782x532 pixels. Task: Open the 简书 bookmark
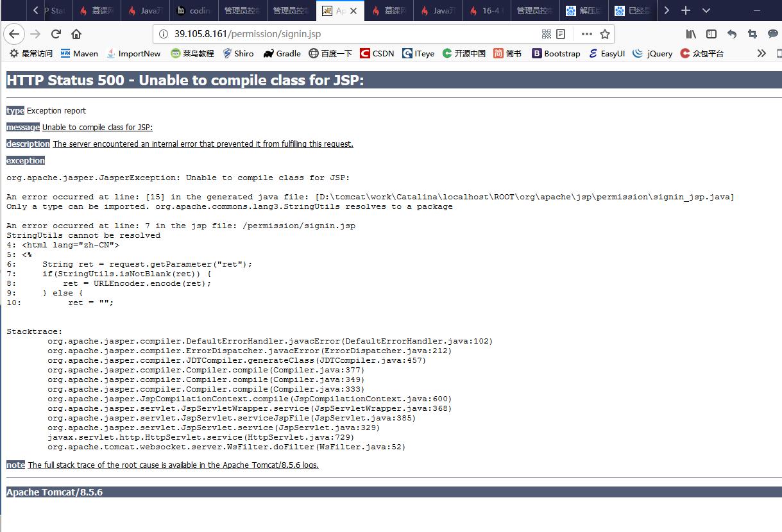507,53
